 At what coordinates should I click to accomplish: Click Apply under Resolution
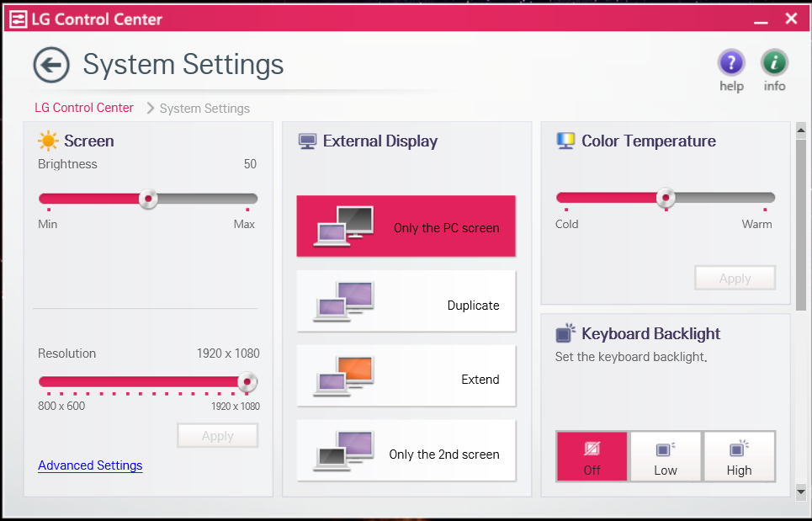point(217,435)
